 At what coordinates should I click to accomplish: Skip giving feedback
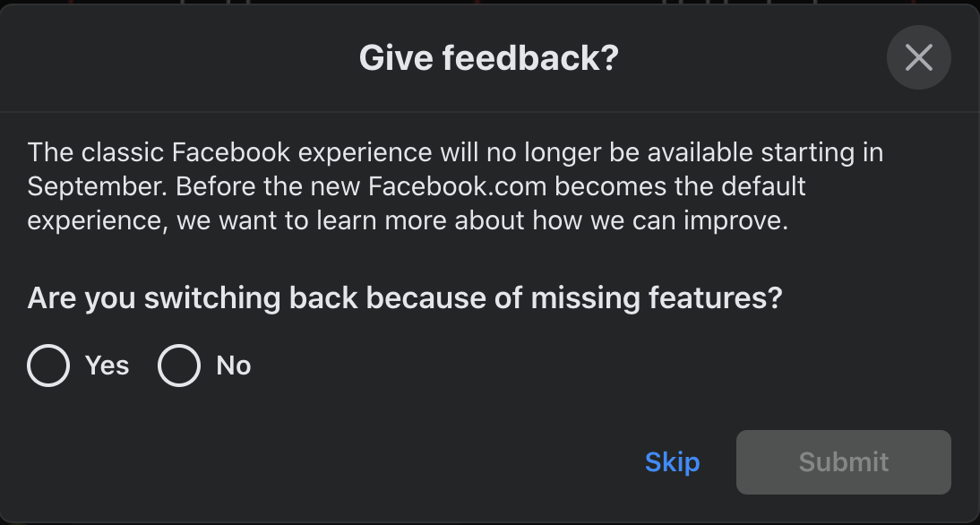coord(672,462)
